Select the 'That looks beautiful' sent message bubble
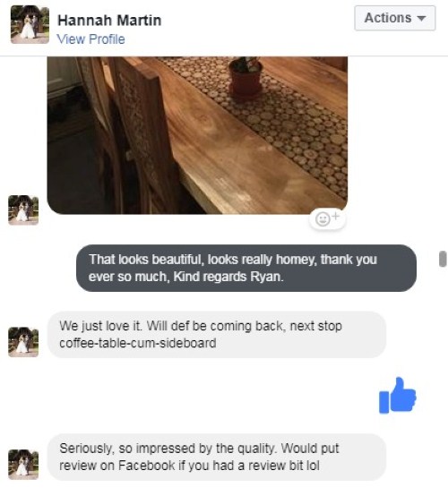 (246, 268)
